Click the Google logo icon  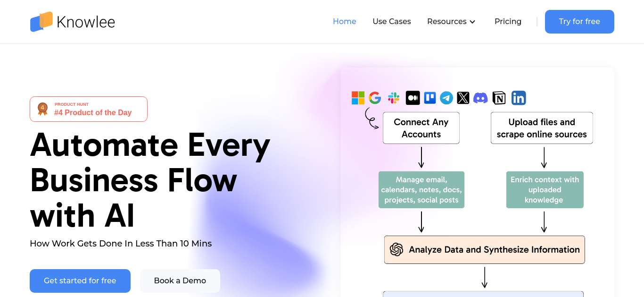tap(375, 98)
